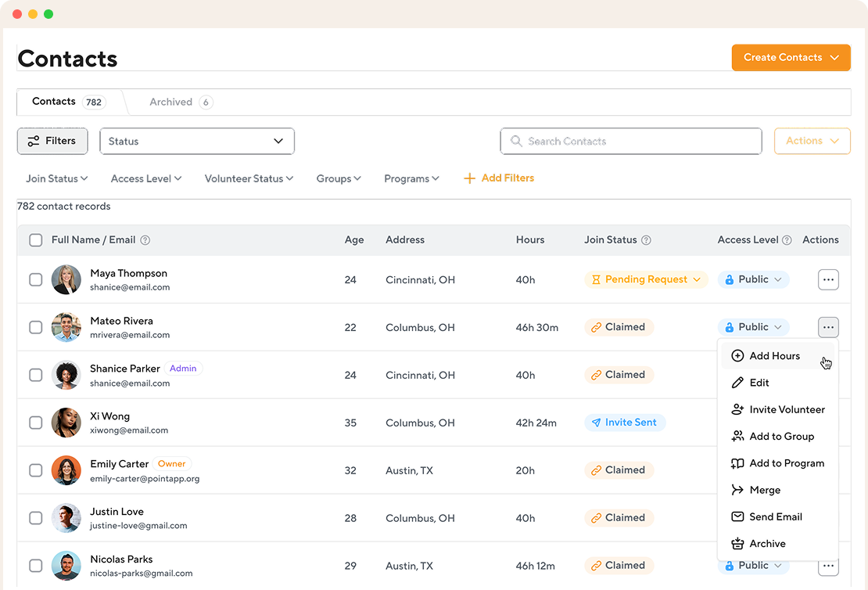Click email emily-carter@pointapp.org

pos(145,479)
